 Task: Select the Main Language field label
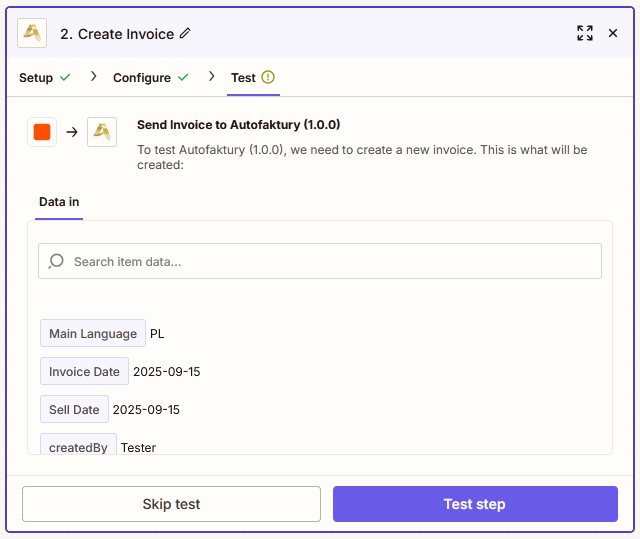click(x=93, y=333)
